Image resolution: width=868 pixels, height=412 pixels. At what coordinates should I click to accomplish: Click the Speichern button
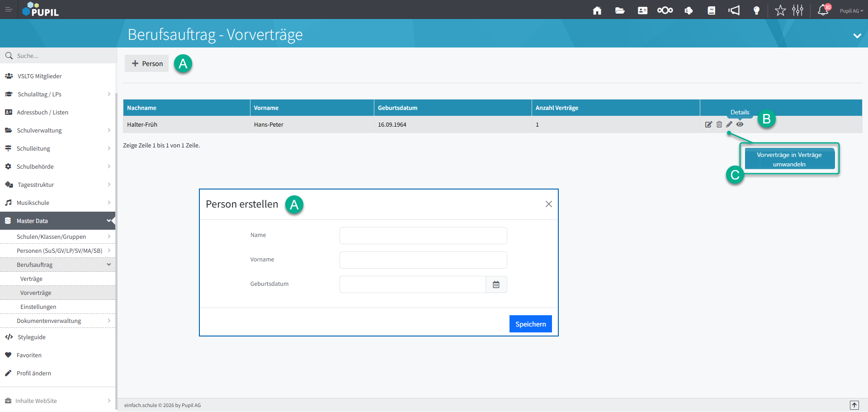530,324
